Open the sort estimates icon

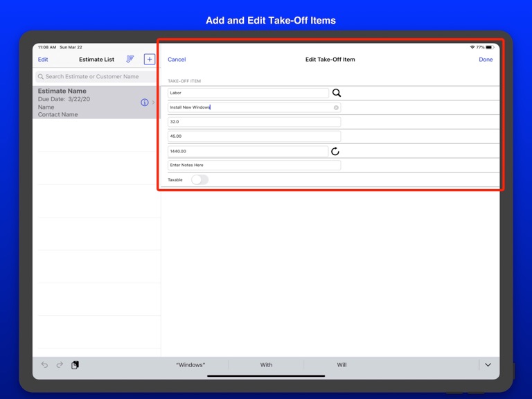130,59
